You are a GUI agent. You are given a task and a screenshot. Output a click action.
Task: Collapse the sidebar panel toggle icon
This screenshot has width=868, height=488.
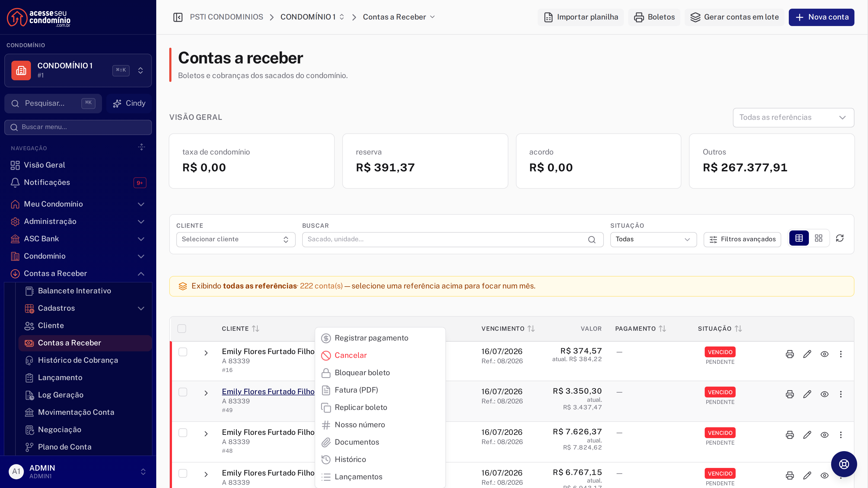coord(178,17)
